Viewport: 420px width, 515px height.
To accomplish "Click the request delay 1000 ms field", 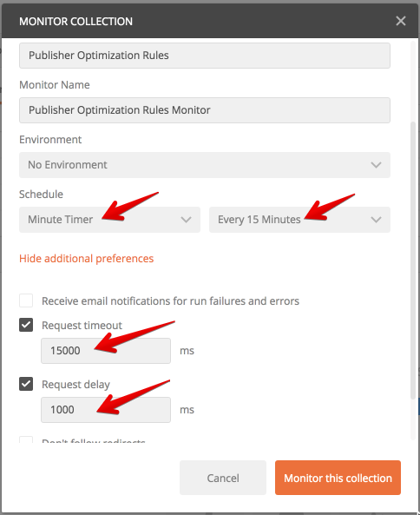I will (106, 410).
